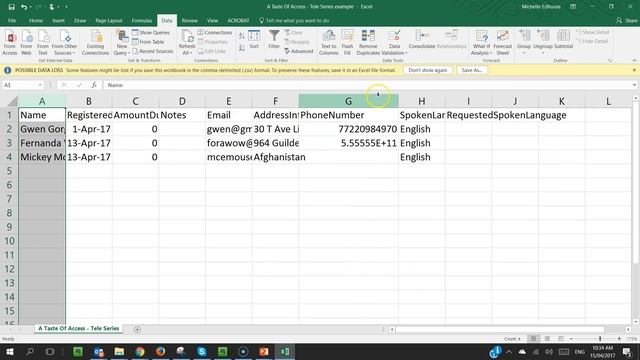This screenshot has width=640, height=360.
Task: Click the From Table command
Action: point(148,42)
